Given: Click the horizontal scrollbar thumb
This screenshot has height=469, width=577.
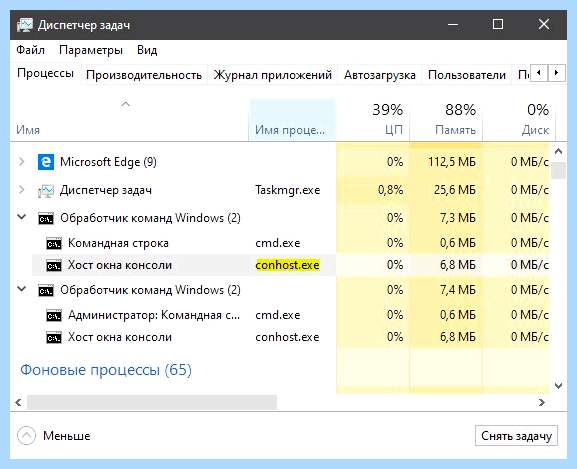Looking at the screenshot, I should pos(152,402).
